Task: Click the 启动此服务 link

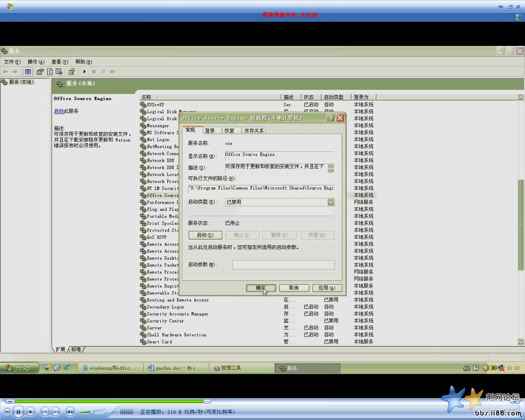Action: click(x=58, y=111)
